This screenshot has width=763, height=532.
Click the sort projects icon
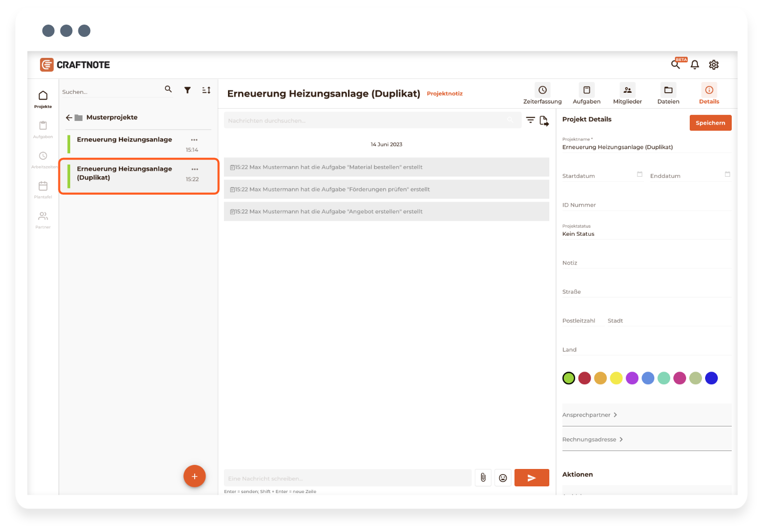coord(206,90)
